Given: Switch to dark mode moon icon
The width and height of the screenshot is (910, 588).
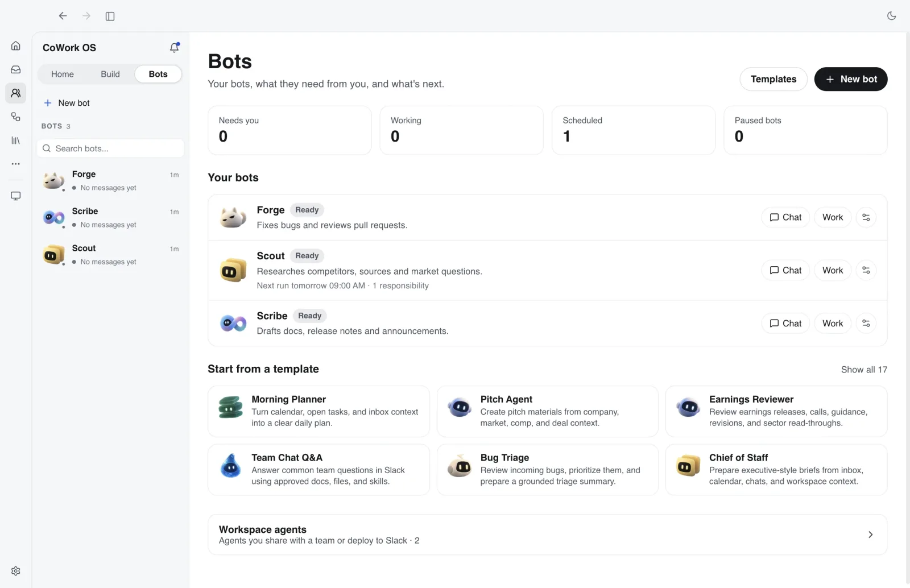Looking at the screenshot, I should click(891, 16).
